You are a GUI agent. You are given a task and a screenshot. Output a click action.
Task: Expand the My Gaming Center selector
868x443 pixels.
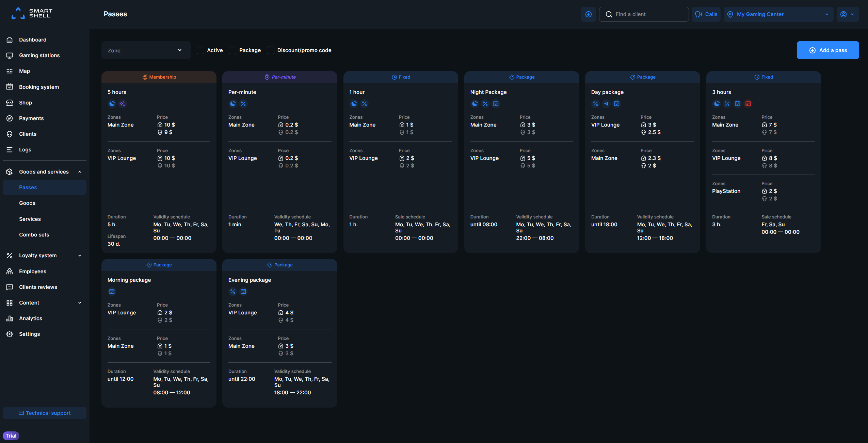click(826, 14)
